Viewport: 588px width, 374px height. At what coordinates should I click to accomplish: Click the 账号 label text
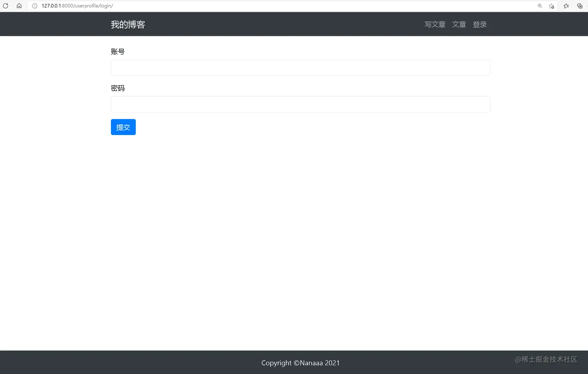point(118,52)
